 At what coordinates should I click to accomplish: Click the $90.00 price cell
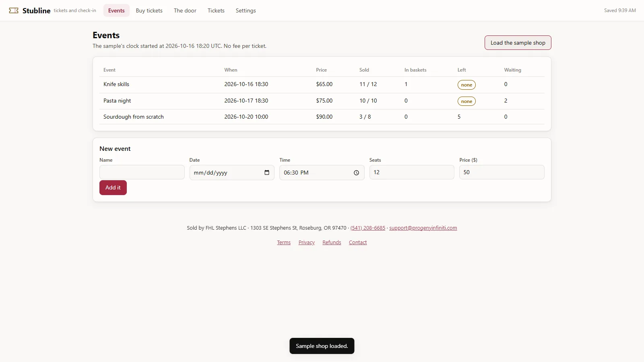click(324, 117)
